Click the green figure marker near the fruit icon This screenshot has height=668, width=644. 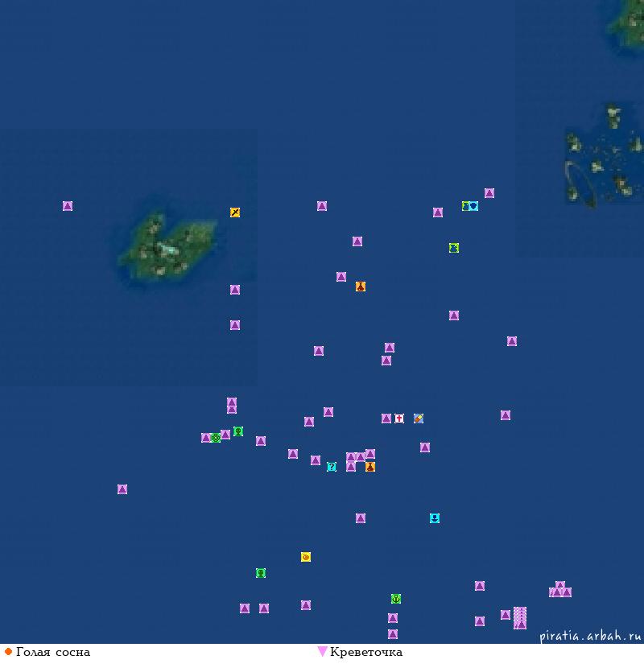click(260, 573)
